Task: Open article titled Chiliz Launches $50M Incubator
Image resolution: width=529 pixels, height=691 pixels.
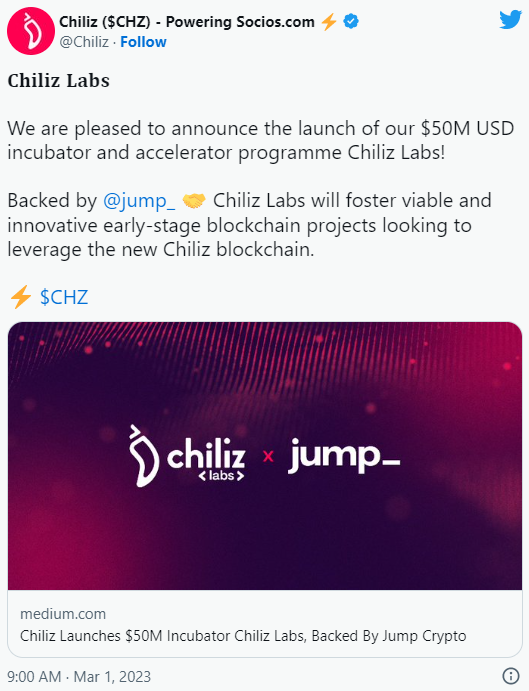Action: (243, 636)
